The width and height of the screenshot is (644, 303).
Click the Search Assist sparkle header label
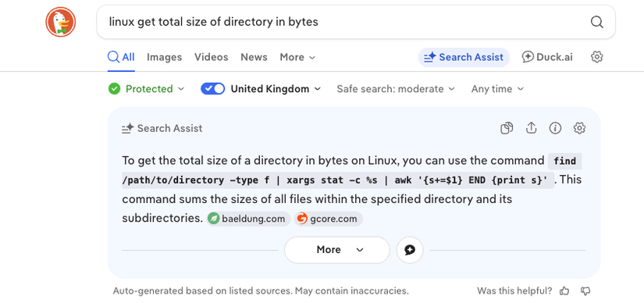coord(162,128)
